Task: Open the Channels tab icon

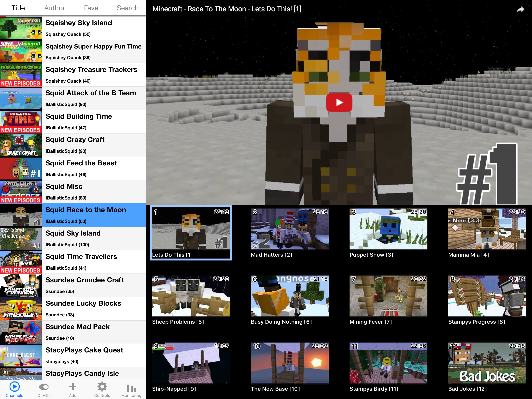Action: tap(14, 387)
